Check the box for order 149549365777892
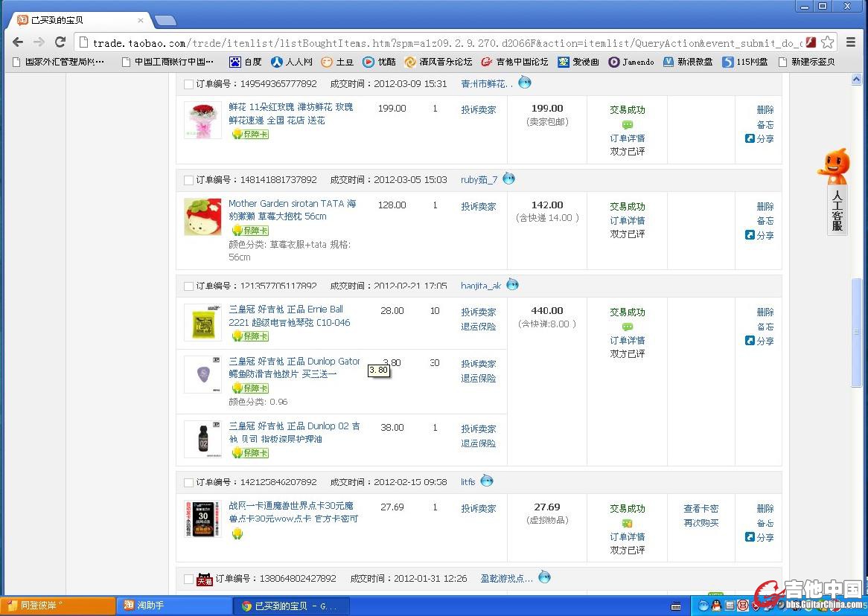868x616 pixels. coord(188,85)
